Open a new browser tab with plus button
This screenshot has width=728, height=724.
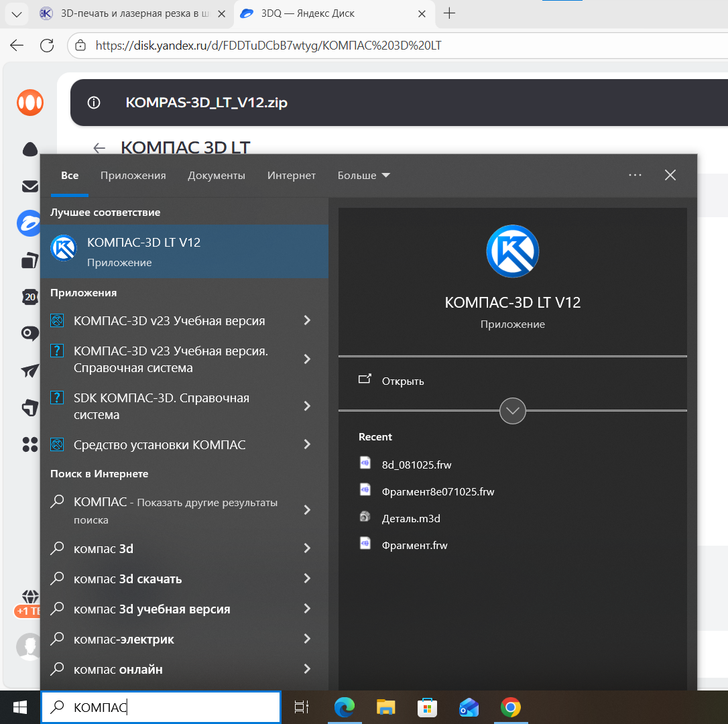pos(449,13)
